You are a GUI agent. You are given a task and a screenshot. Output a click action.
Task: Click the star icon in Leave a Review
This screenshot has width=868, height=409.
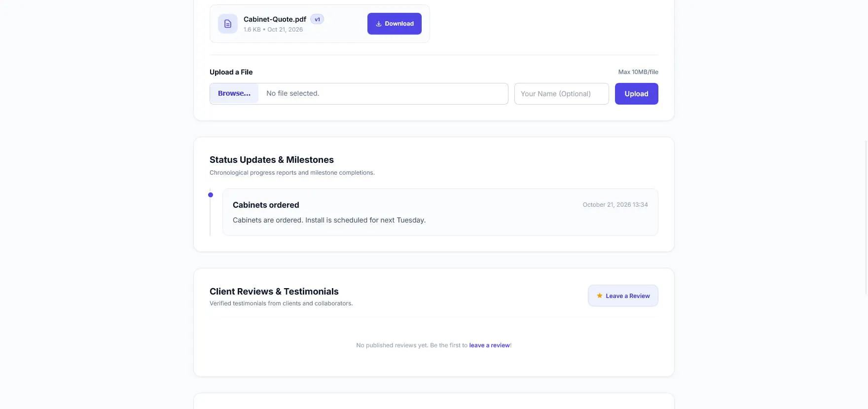click(x=600, y=296)
